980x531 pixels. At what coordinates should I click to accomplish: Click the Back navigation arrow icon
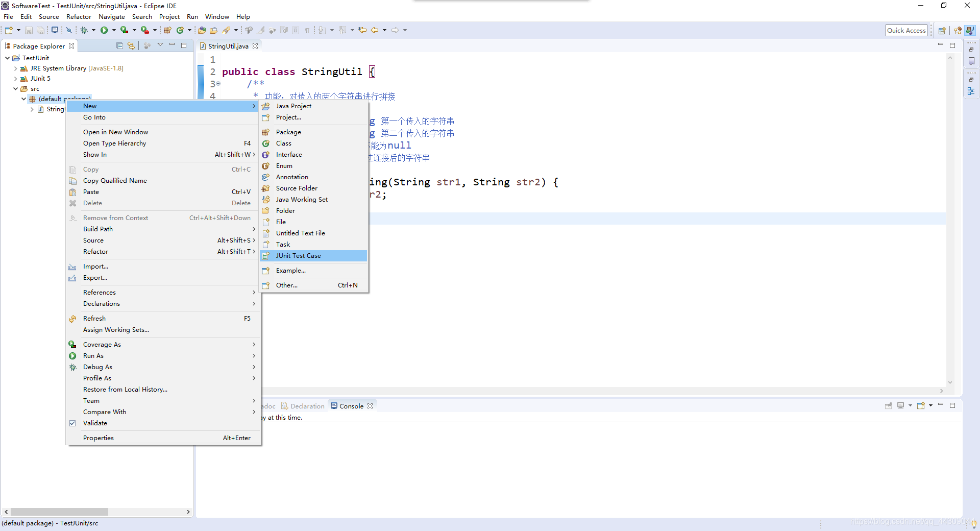[375, 30]
